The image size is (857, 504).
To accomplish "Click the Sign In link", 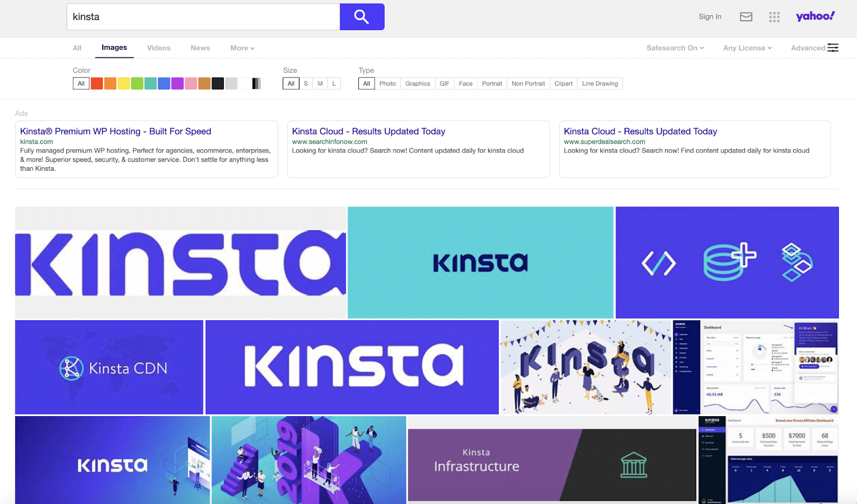I will (x=710, y=17).
